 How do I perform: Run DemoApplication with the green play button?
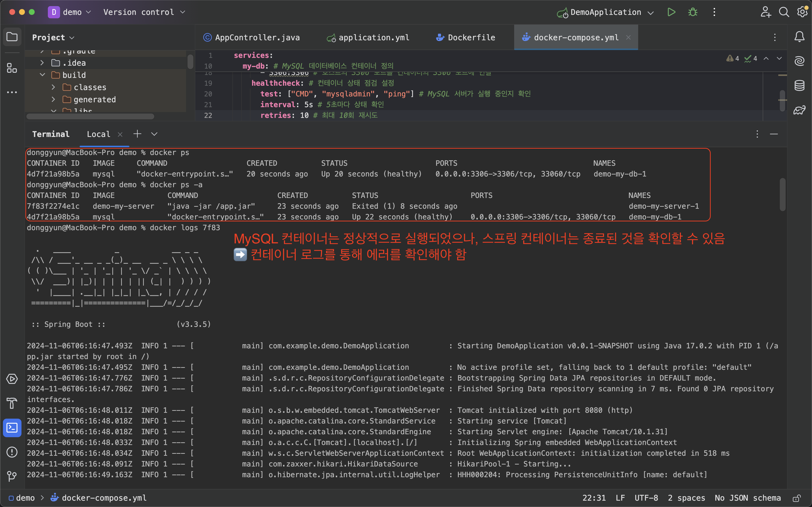point(671,12)
